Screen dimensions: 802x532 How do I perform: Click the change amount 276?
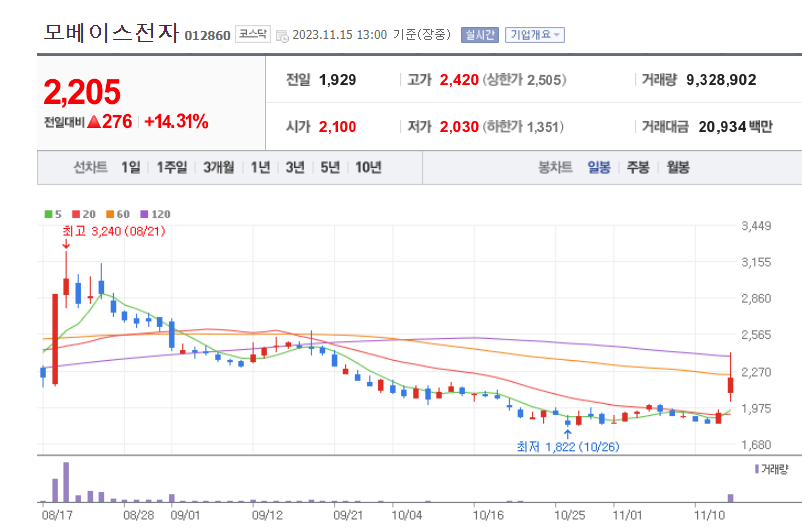tap(117, 122)
